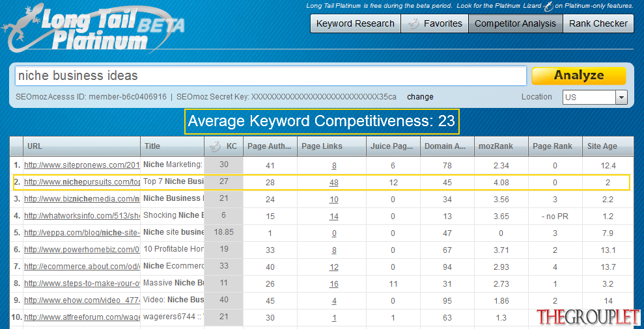644x329 pixels.
Task: Click page links value 4 for ehow row
Action: [334, 300]
